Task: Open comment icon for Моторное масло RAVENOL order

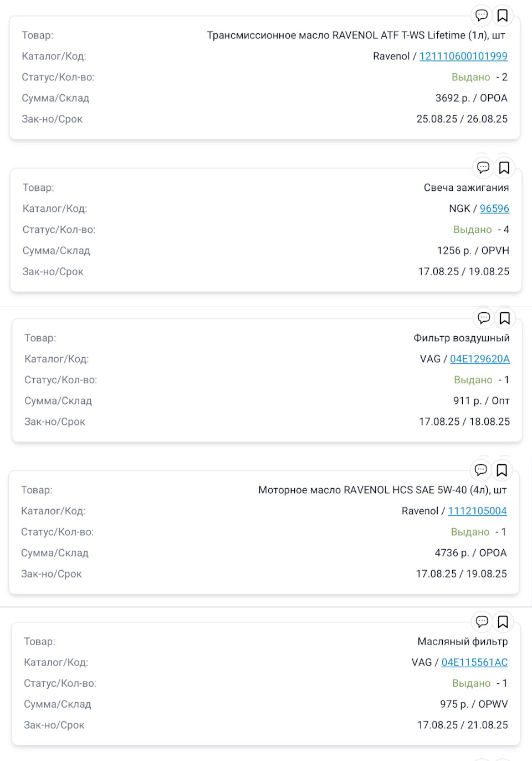Action: click(481, 470)
